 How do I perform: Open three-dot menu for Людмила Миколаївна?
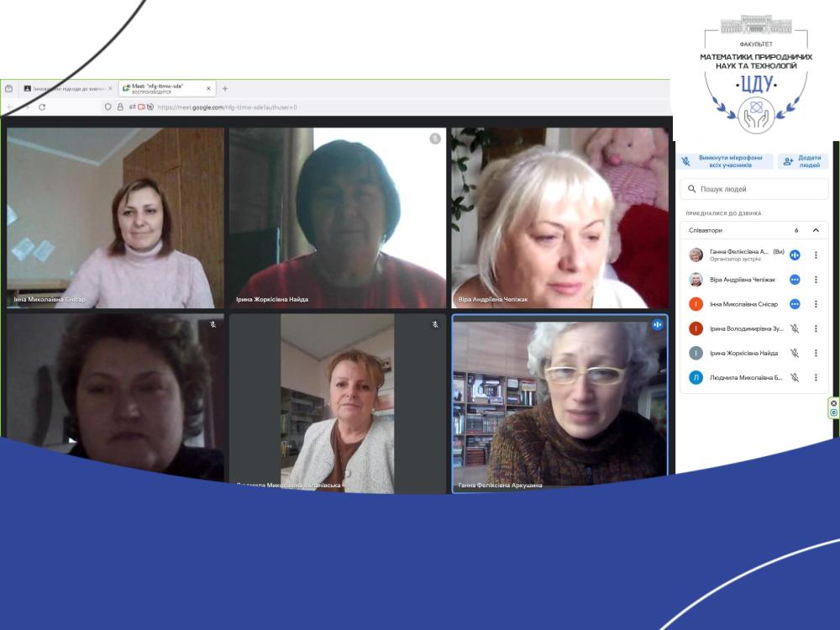(815, 378)
